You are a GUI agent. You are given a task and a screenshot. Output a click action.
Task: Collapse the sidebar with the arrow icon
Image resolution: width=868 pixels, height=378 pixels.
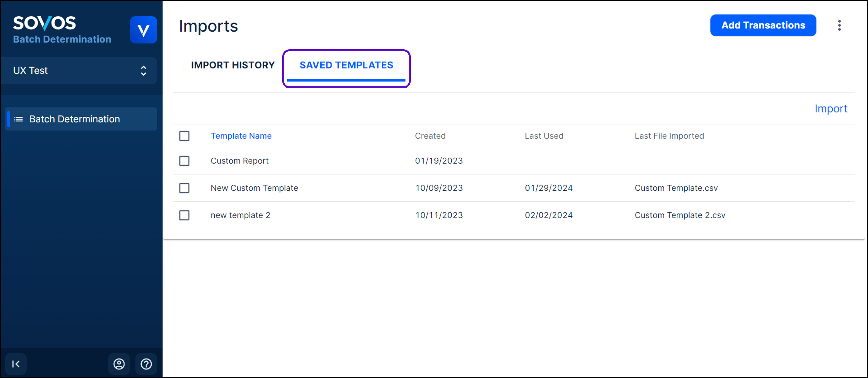point(16,364)
